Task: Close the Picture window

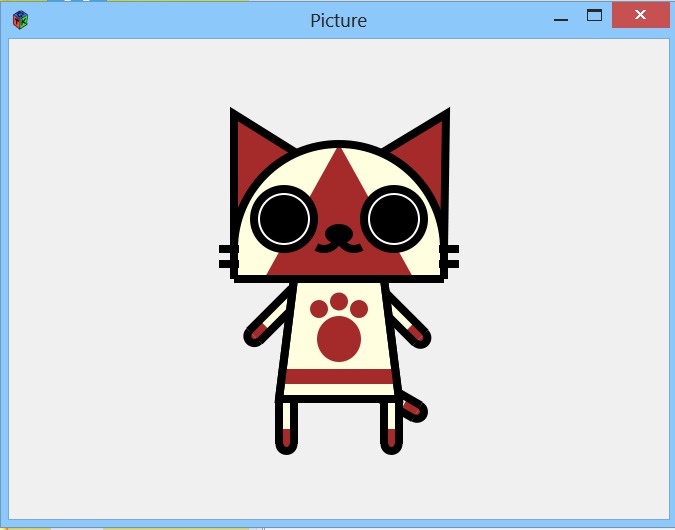Action: (x=641, y=16)
